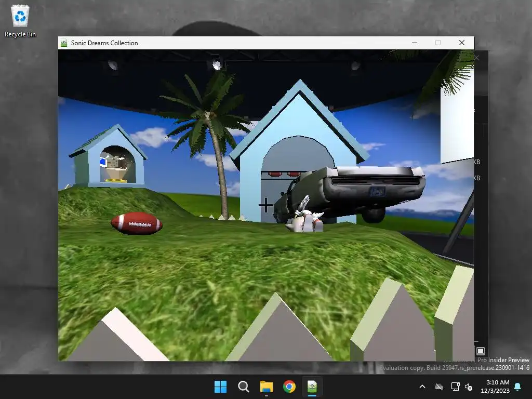
Task: Open the notification bell
Action: coord(518,387)
